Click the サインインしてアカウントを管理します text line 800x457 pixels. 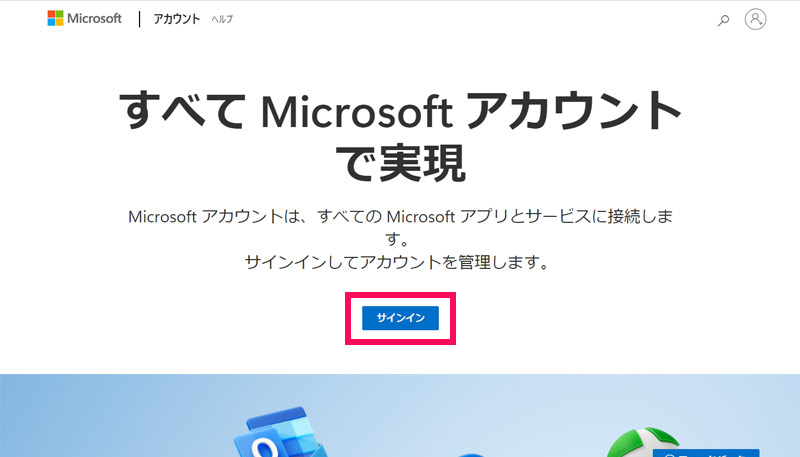tap(396, 262)
